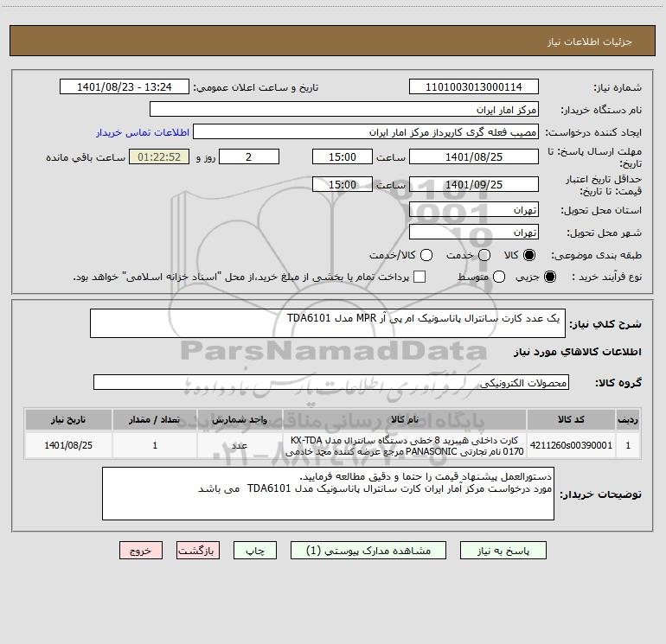Click the گروه کالا field محصولات الکترونیکی

coord(331,382)
